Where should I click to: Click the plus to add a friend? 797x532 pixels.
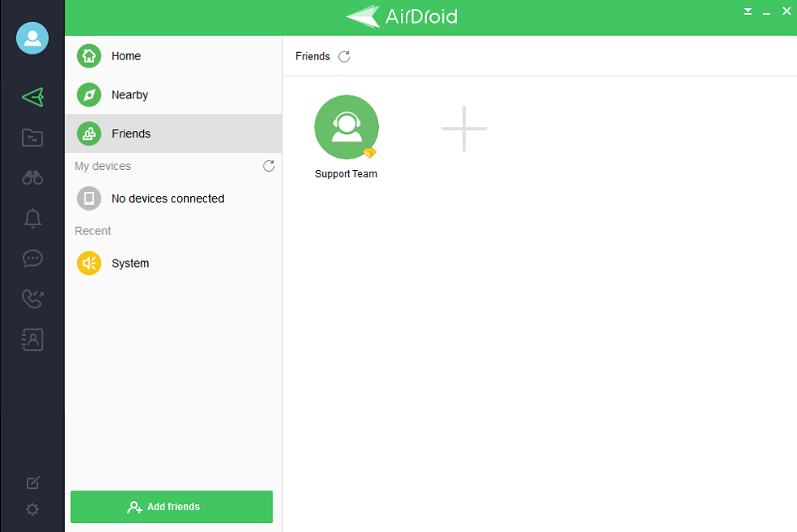[x=464, y=129]
